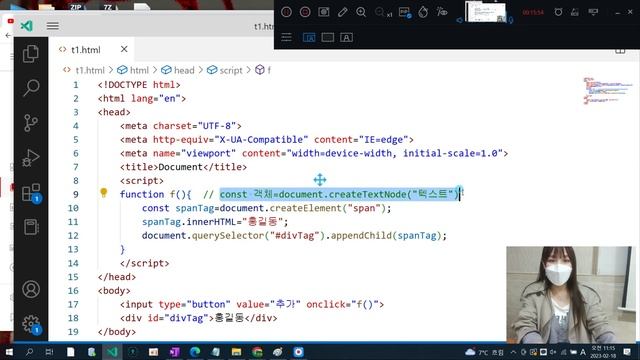This screenshot has width=640, height=360.
Task: Open Manage gear in activity bar
Action: [x=31, y=324]
